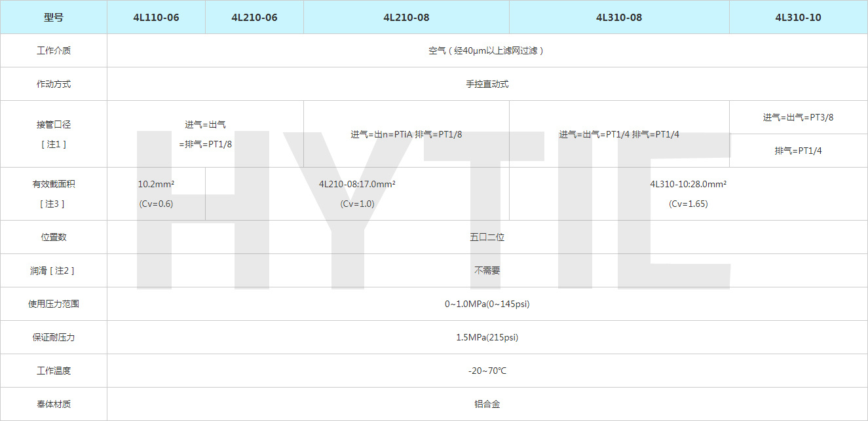The height and width of the screenshot is (421, 868).
Task: Click the 4L210-08:17.0mm² value
Action: [357, 184]
